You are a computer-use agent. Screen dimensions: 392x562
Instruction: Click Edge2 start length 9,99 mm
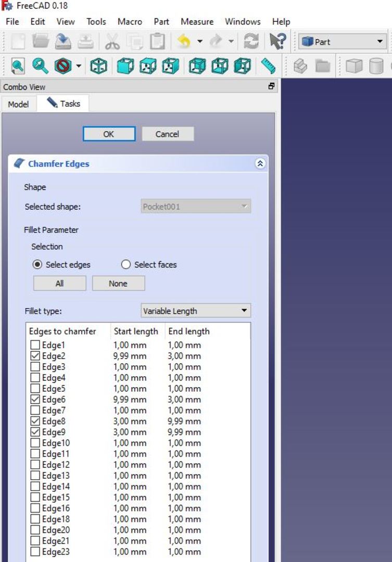[x=130, y=356]
